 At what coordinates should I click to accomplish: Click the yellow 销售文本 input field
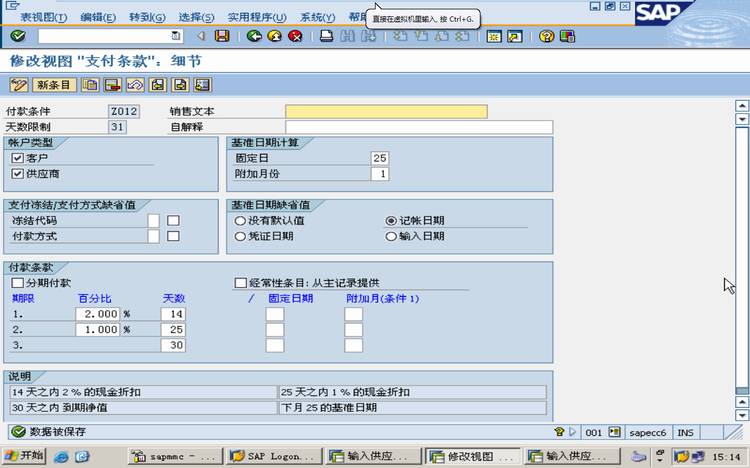386,111
